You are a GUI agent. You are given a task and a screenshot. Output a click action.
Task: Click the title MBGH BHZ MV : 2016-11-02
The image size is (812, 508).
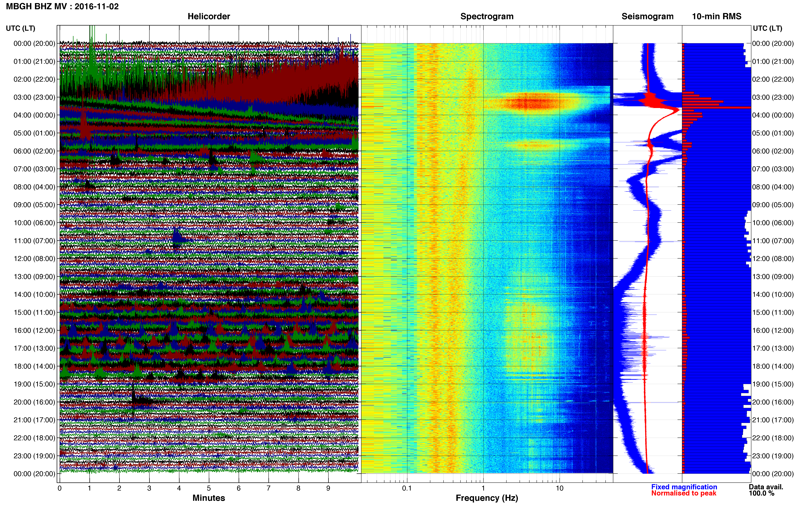pyautogui.click(x=62, y=6)
